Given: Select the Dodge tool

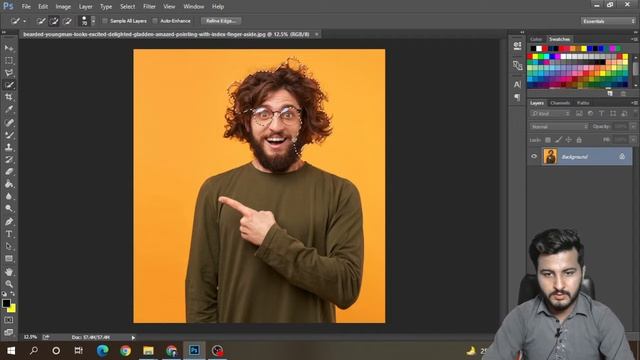Looking at the screenshot, I should (9, 208).
